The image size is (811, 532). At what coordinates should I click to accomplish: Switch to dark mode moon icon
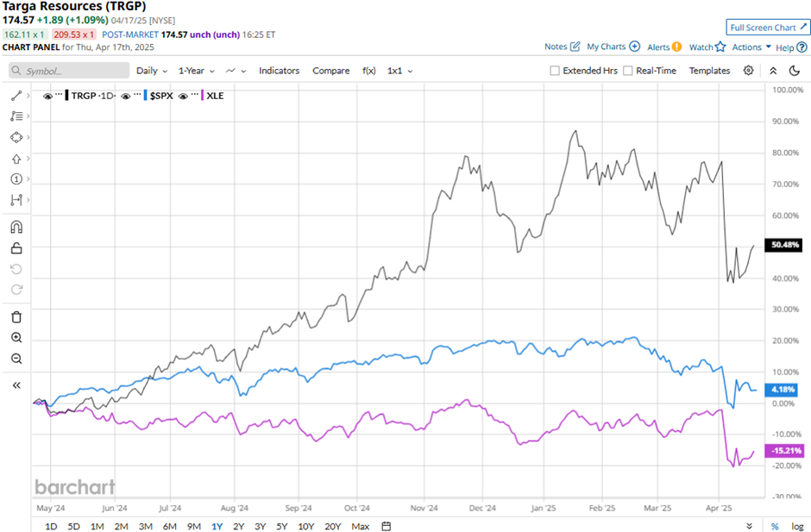795,71
